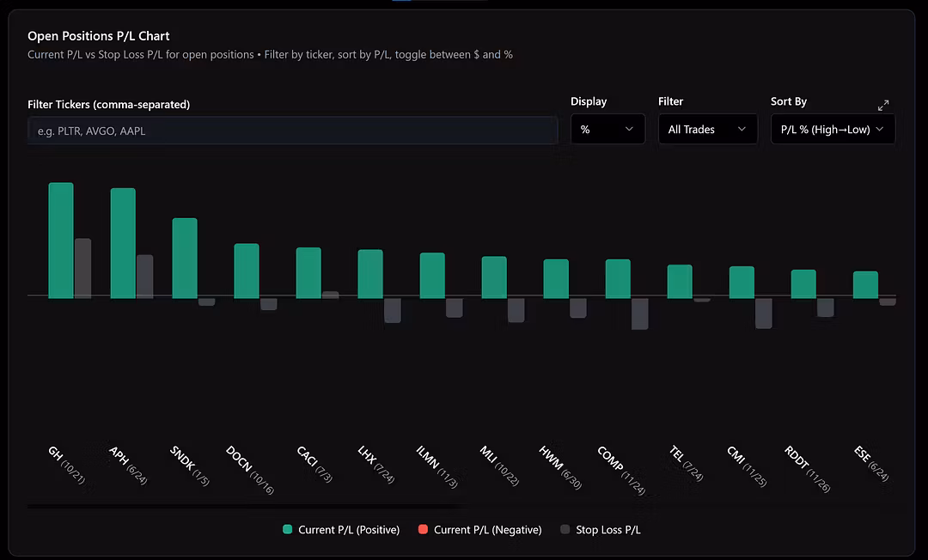Image resolution: width=928 pixels, height=560 pixels.
Task: Click the green legend swatch for Positive P/L
Action: (x=288, y=530)
